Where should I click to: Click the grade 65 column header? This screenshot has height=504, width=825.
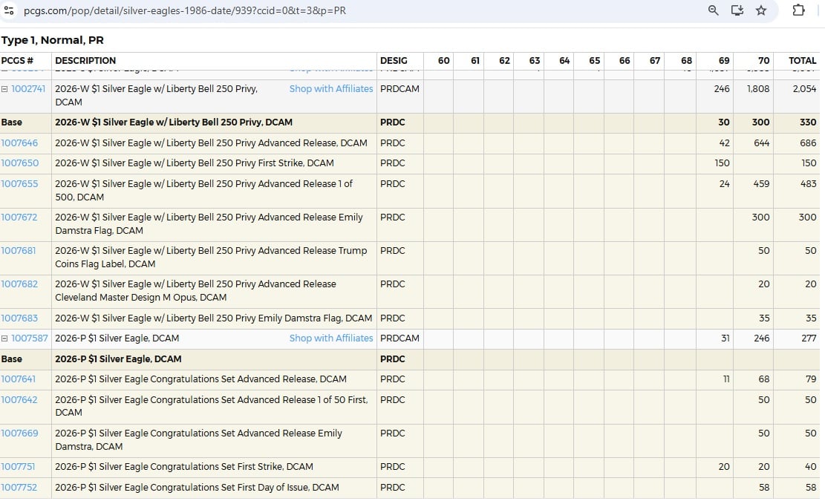pos(595,61)
